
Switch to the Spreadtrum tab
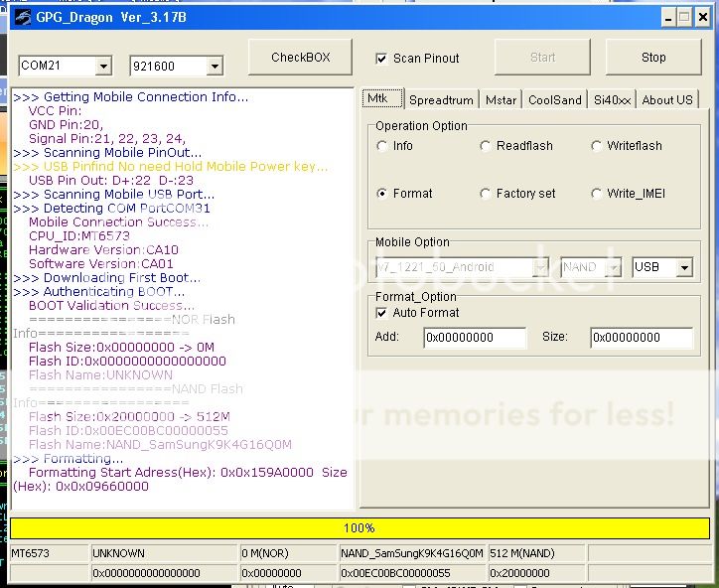pos(441,100)
